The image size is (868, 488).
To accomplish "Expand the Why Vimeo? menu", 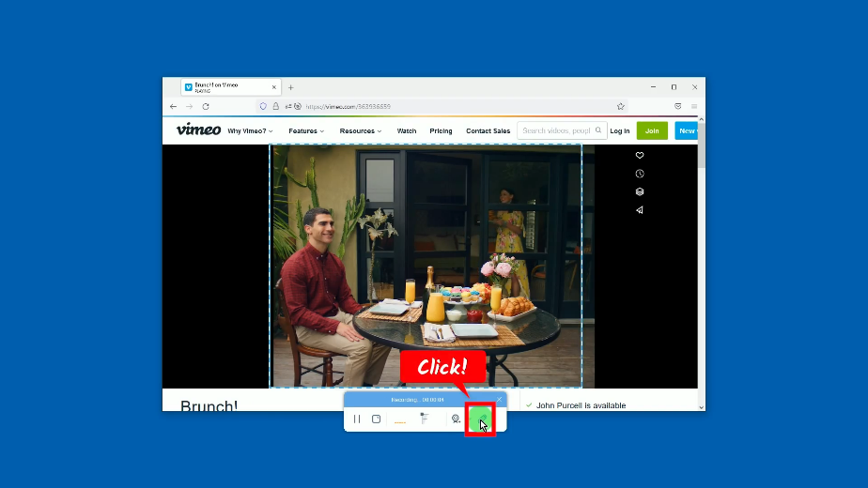I will tap(250, 131).
